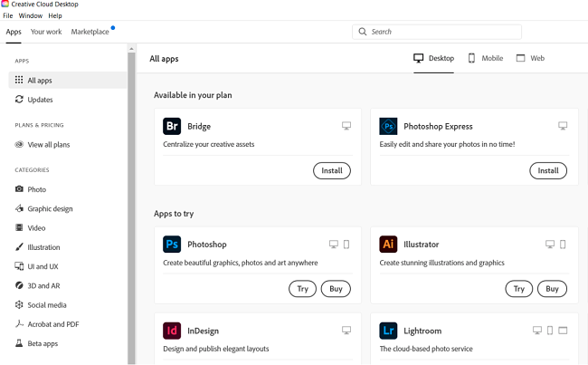Click the sphere icon beside 3D and AR

pyautogui.click(x=19, y=285)
